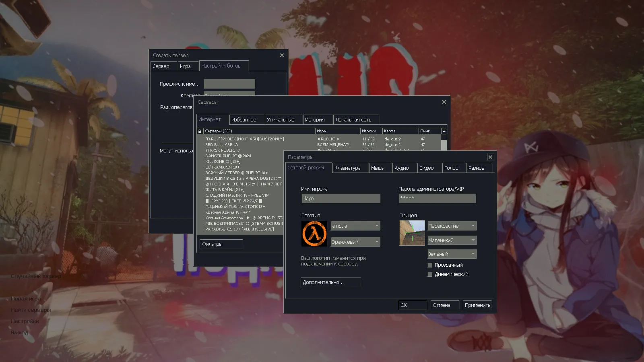
Task: Close the Создать сервер window
Action: click(x=282, y=56)
